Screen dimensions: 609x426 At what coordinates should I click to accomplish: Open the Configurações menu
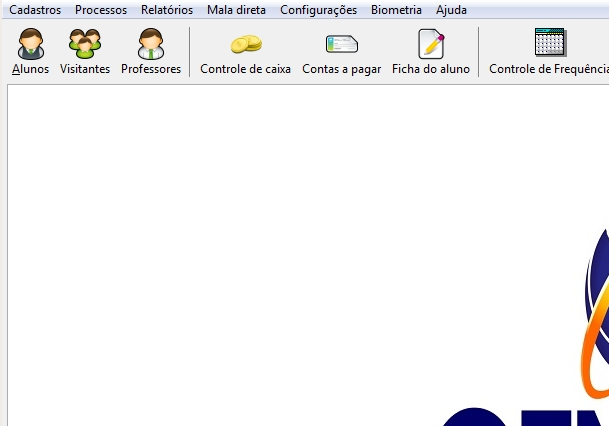tap(318, 10)
